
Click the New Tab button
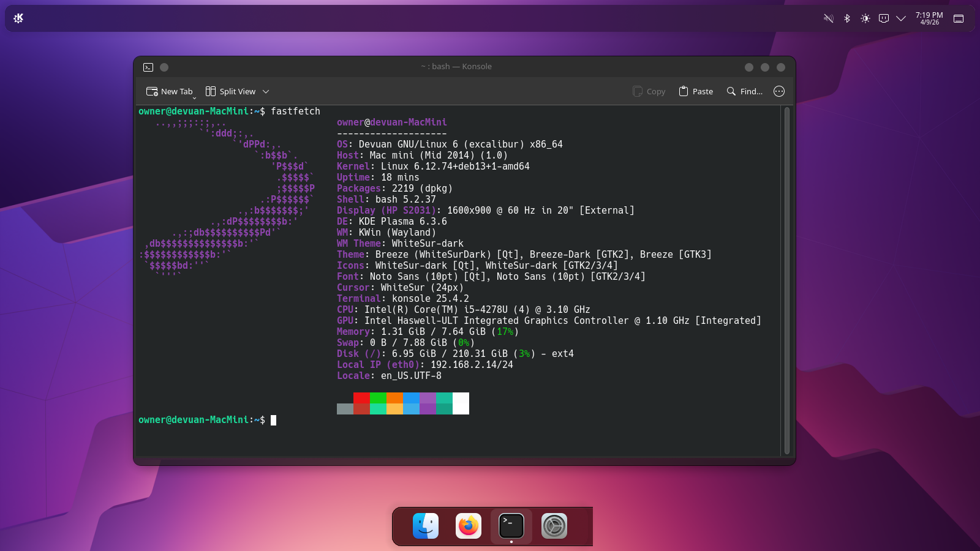tap(168, 91)
